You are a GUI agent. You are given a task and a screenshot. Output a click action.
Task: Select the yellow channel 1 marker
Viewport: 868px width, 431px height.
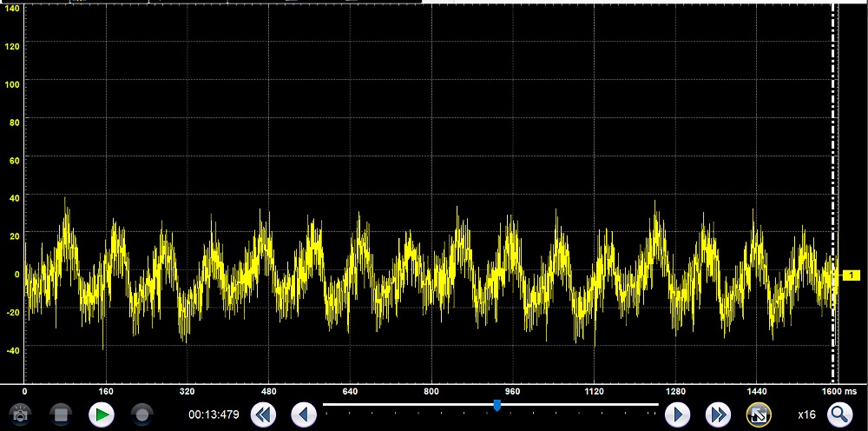coord(851,275)
